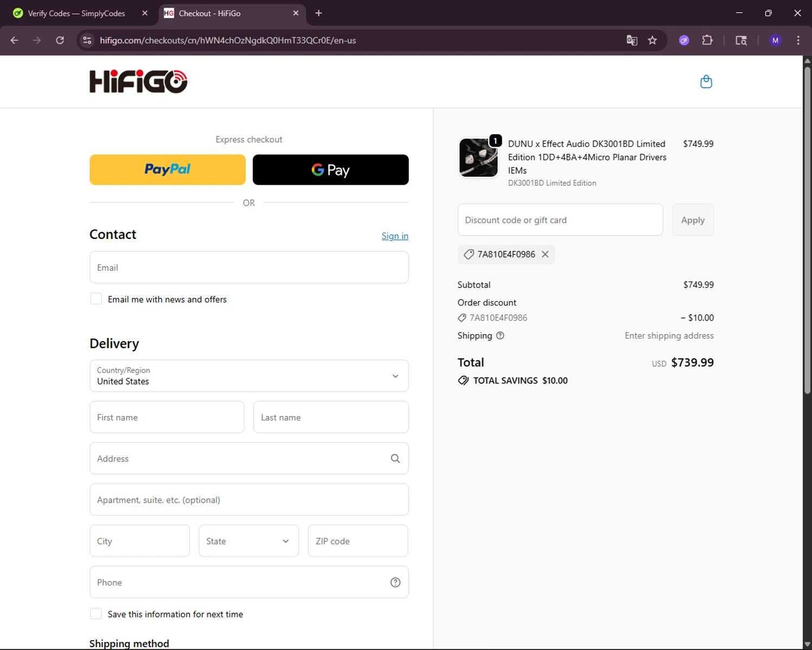Click the Subtotal $749.99 amount

pos(698,284)
